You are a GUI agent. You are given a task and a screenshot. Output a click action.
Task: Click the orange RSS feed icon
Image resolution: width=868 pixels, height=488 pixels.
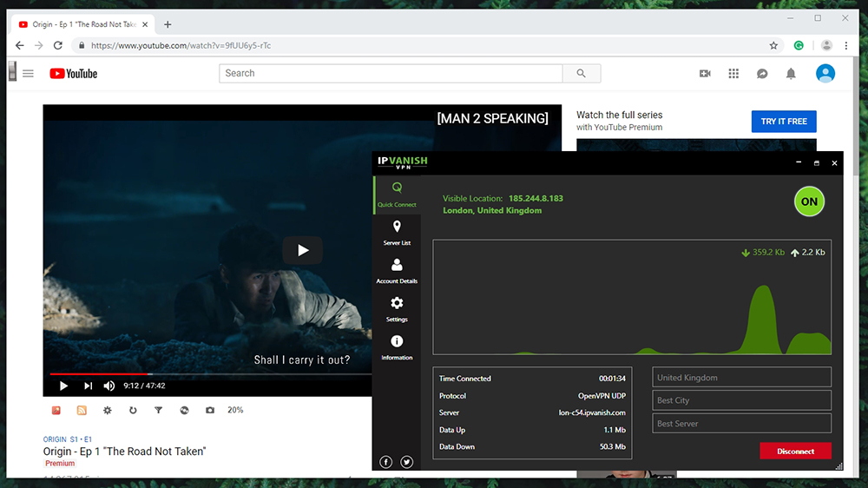[82, 410]
